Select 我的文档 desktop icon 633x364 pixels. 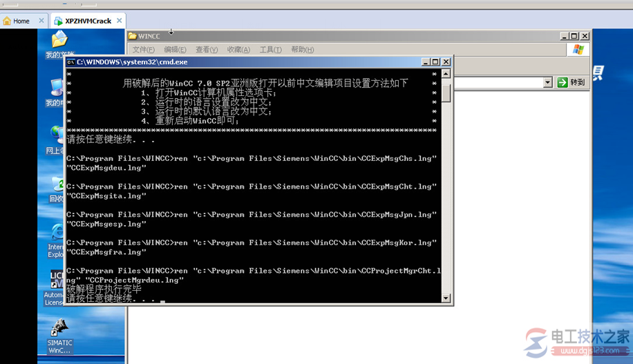click(x=59, y=44)
